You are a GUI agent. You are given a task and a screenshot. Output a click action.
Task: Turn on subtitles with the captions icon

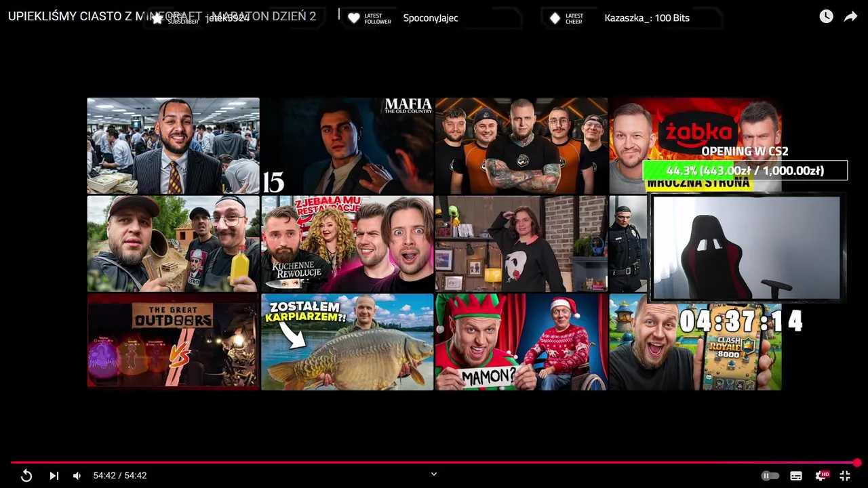point(796,476)
